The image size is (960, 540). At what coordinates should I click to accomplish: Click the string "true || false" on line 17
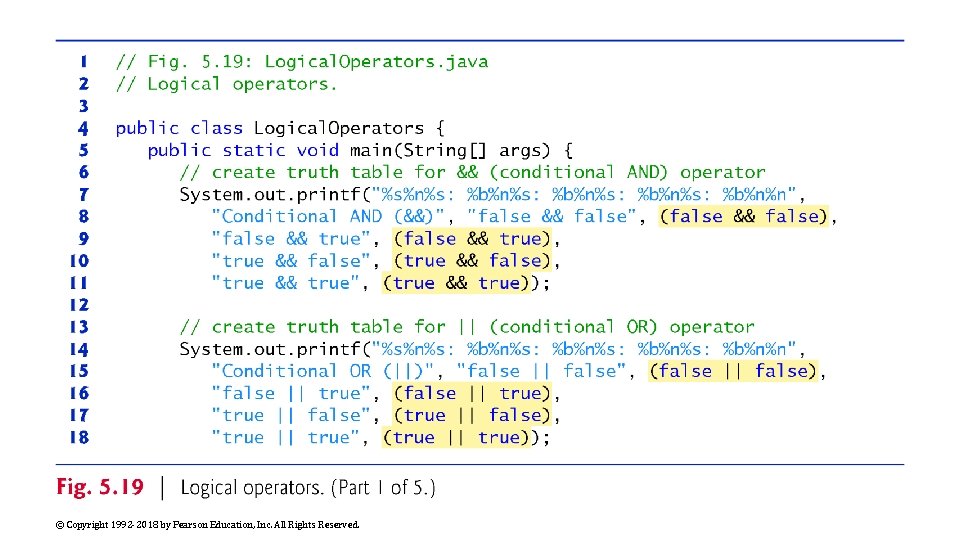coord(291,415)
